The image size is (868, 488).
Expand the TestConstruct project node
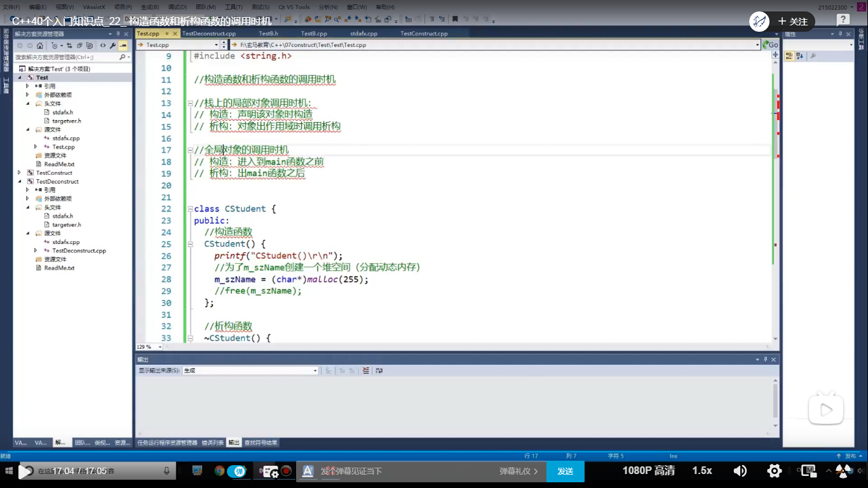(x=20, y=173)
